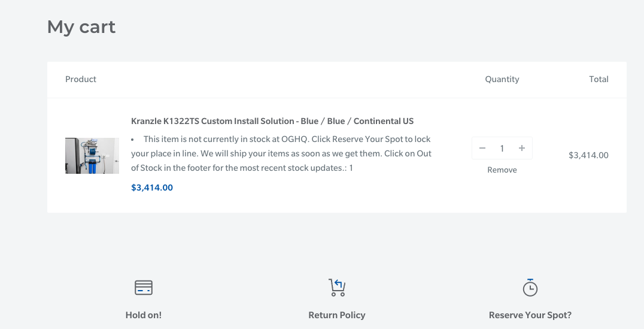Open the Return Policy heading
This screenshot has width=644, height=329.
coord(337,315)
